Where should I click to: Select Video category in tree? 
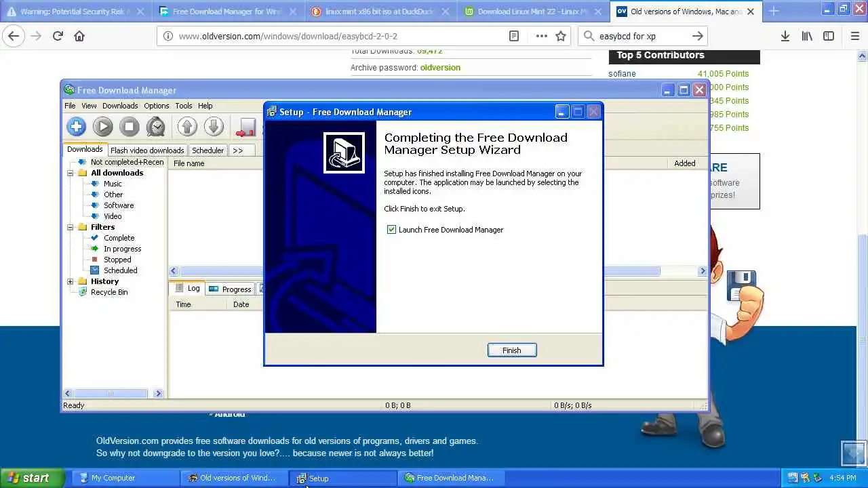[113, 216]
